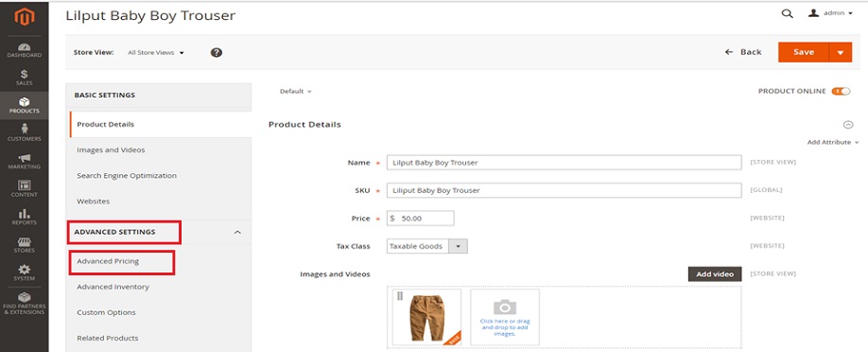Click the trouser image drag handle
The height and width of the screenshot is (352, 868).
[x=400, y=296]
